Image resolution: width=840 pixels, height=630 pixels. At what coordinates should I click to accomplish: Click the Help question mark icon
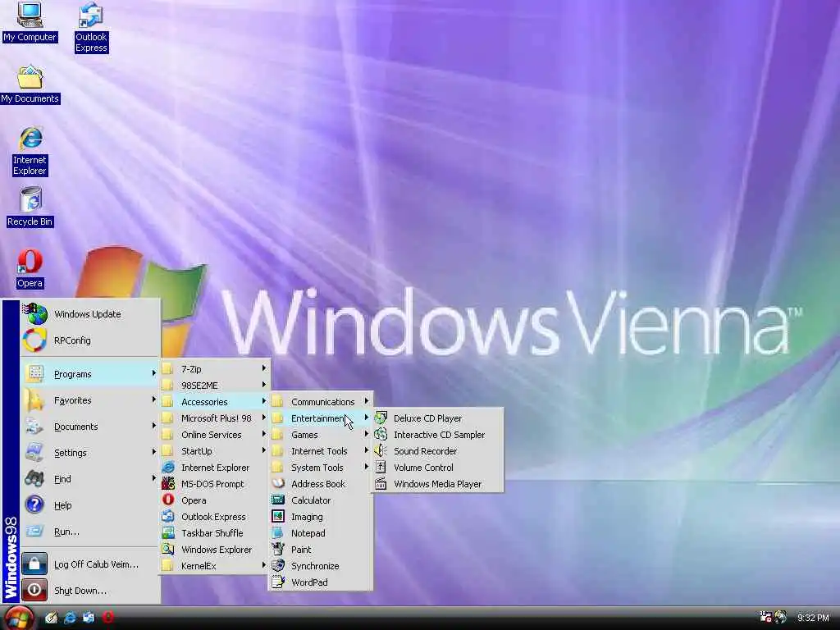34,504
